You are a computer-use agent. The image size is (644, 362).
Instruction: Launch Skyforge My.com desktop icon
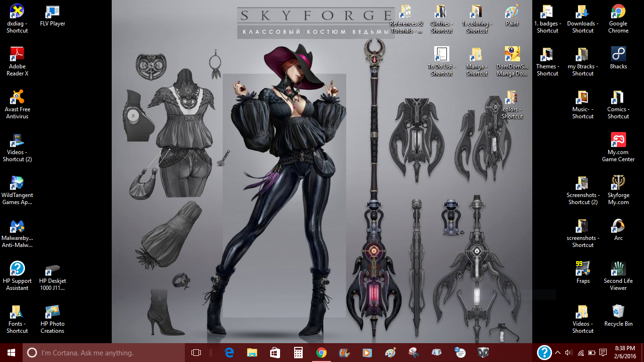pyautogui.click(x=618, y=190)
